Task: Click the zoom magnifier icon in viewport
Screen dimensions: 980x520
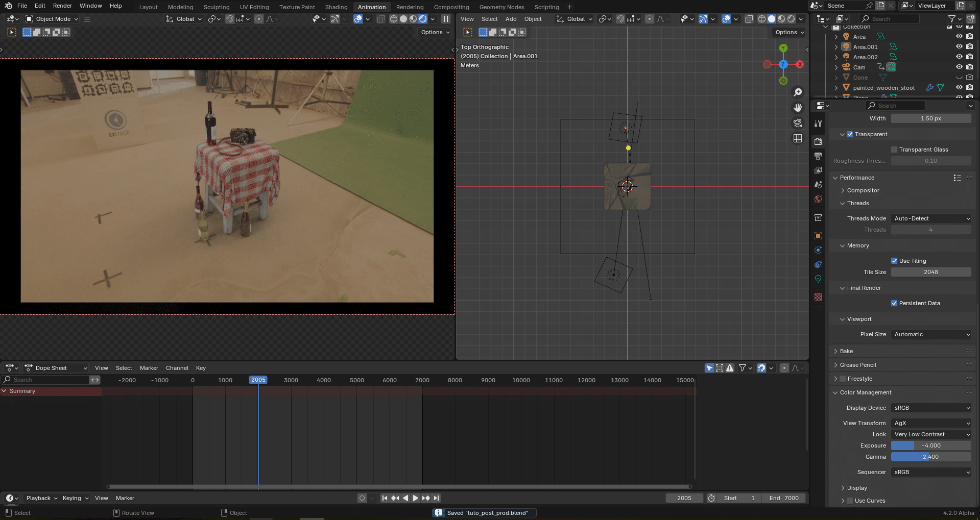Action: coord(797,92)
